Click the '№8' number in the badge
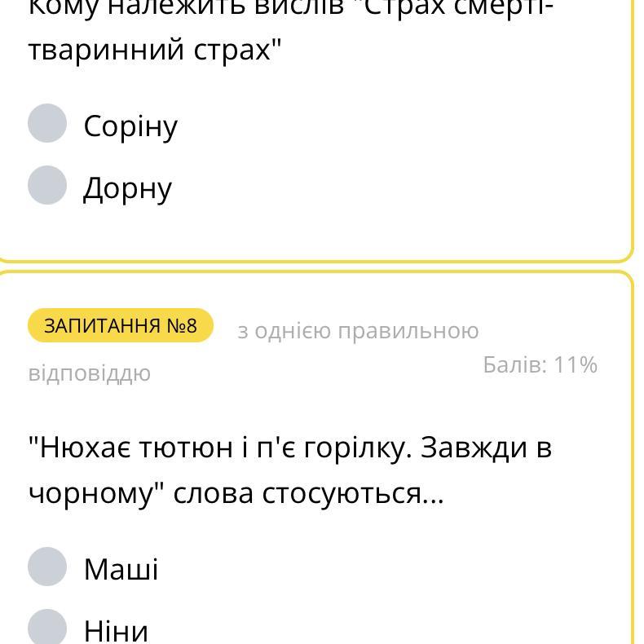644x644 pixels. (x=181, y=326)
